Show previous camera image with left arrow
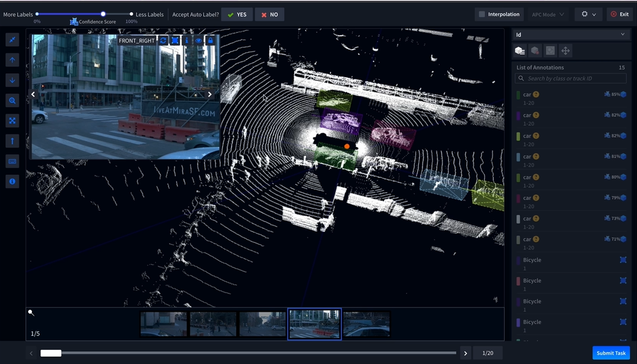 pos(33,94)
